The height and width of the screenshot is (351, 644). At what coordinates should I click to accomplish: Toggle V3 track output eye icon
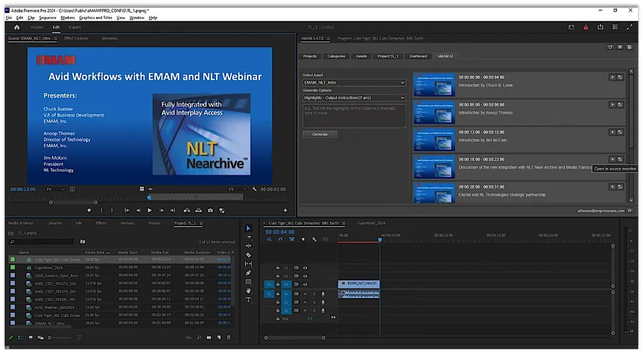305,268
